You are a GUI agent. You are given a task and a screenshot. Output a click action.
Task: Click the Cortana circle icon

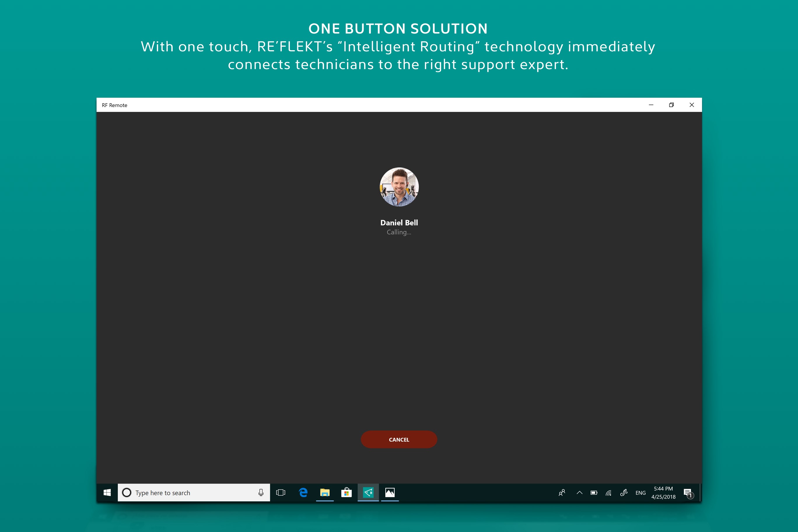click(127, 493)
